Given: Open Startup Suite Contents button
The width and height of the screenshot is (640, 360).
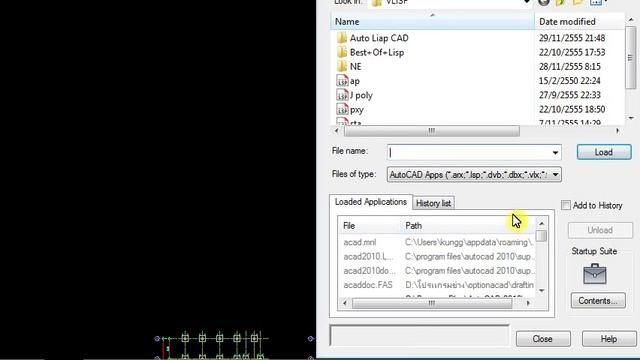Looking at the screenshot, I should coord(598,301).
